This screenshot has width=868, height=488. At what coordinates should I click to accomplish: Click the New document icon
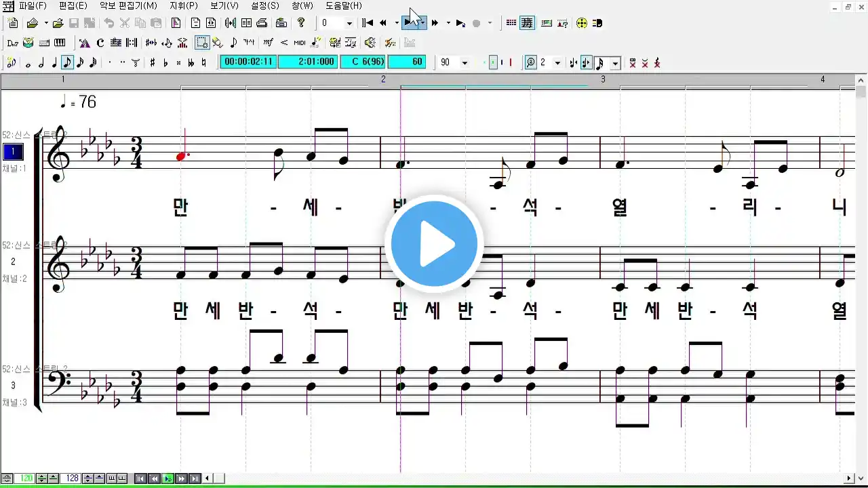(13, 22)
